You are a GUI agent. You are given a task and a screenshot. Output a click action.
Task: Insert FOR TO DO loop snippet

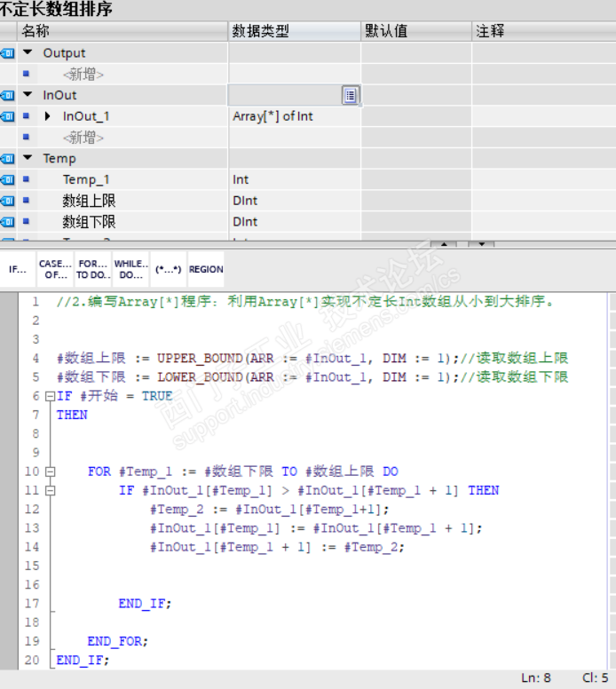click(x=93, y=269)
